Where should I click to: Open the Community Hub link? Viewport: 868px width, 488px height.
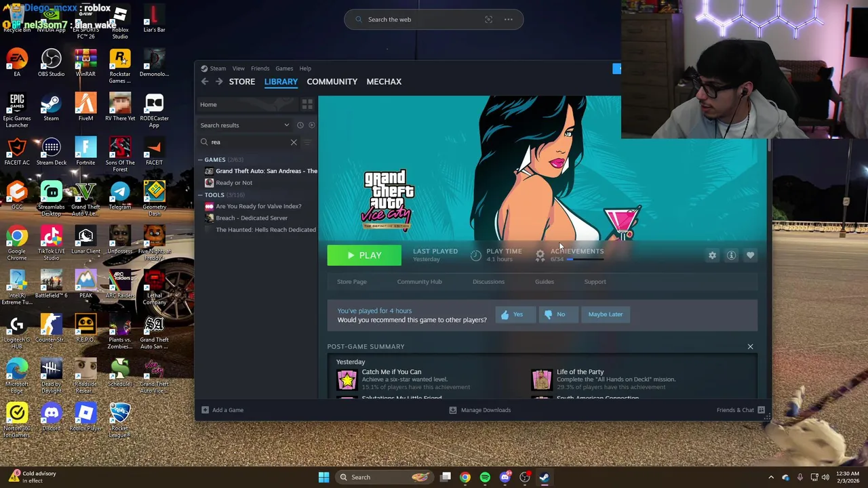click(x=419, y=282)
